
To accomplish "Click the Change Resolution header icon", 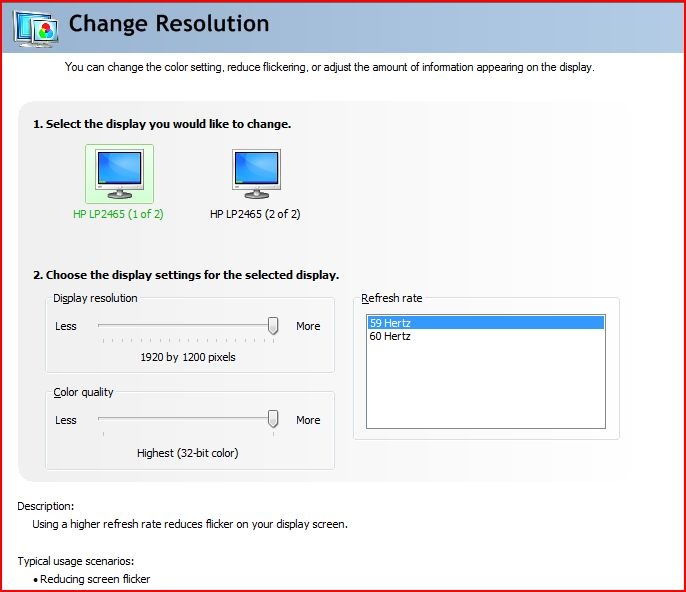I will pyautogui.click(x=36, y=29).
